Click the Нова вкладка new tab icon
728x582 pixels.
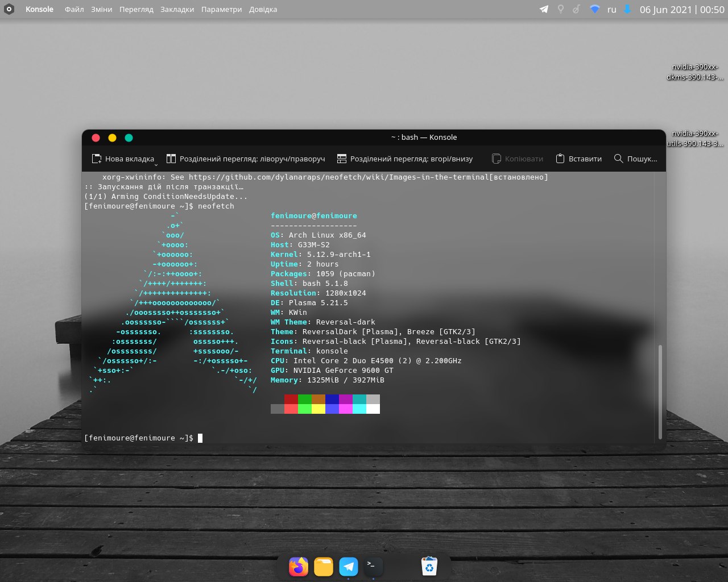coord(97,159)
